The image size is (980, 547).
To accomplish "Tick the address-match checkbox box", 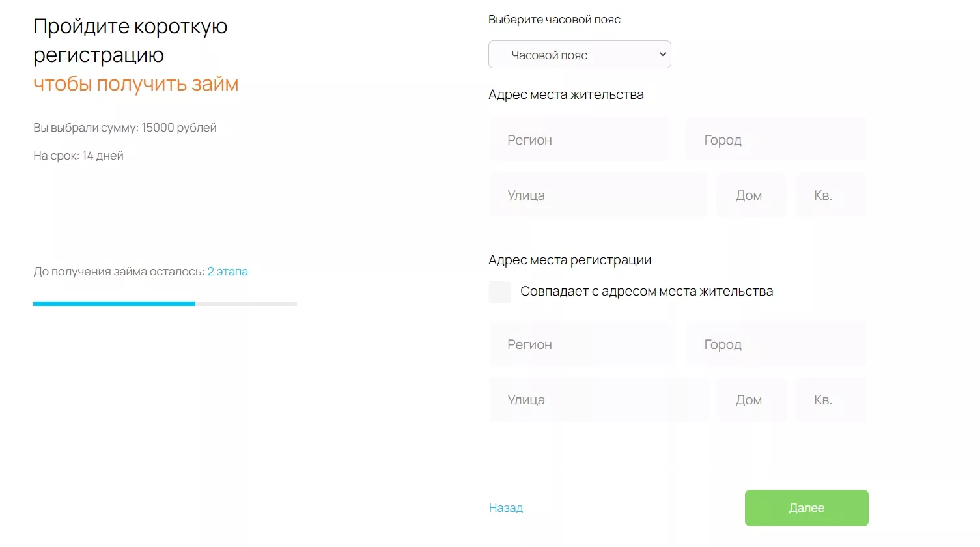I will (499, 292).
